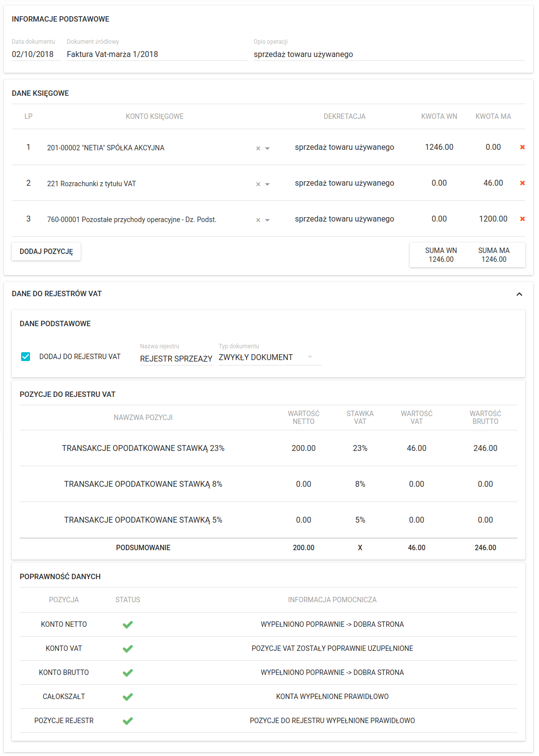Remove the 760-00001 row with red X
The image size is (539, 756).
pos(522,219)
